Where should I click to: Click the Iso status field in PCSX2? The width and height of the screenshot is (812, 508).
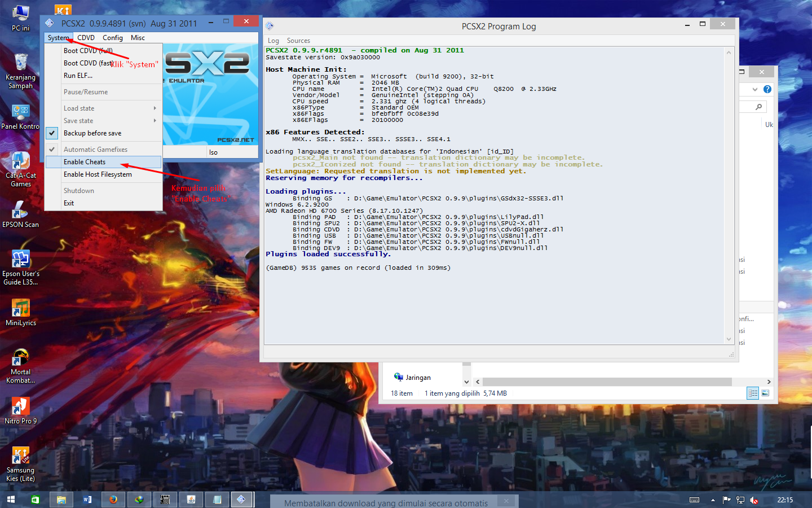pos(232,152)
